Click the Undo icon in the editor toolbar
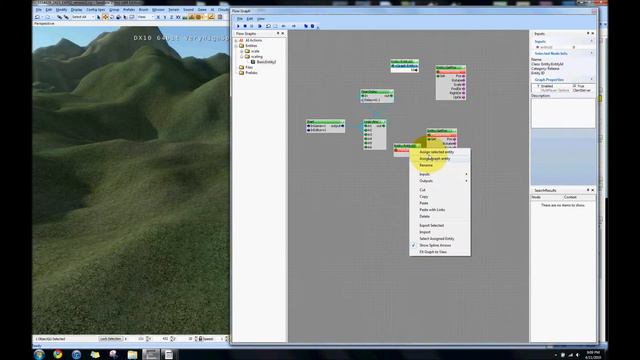Screen dimensions: 640x360 (38, 17)
